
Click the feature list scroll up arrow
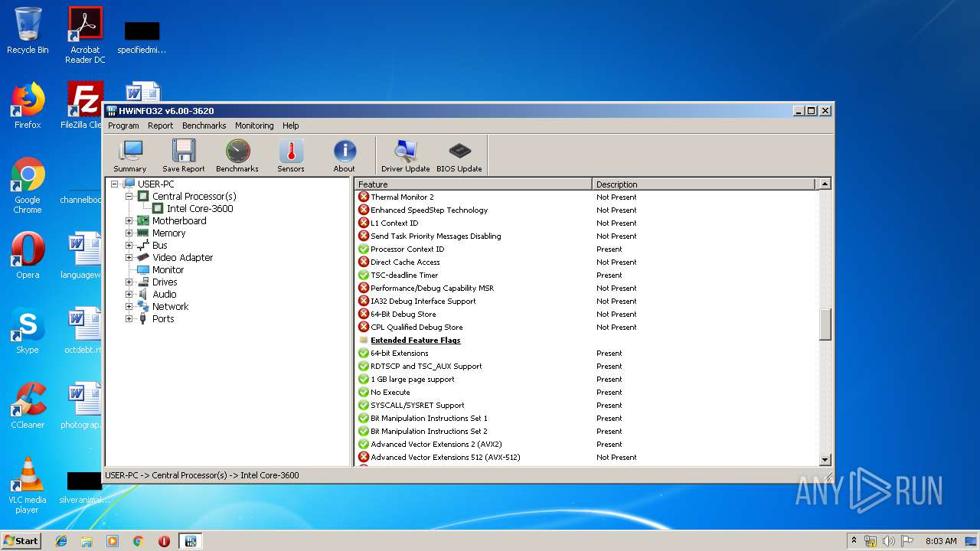coord(825,184)
